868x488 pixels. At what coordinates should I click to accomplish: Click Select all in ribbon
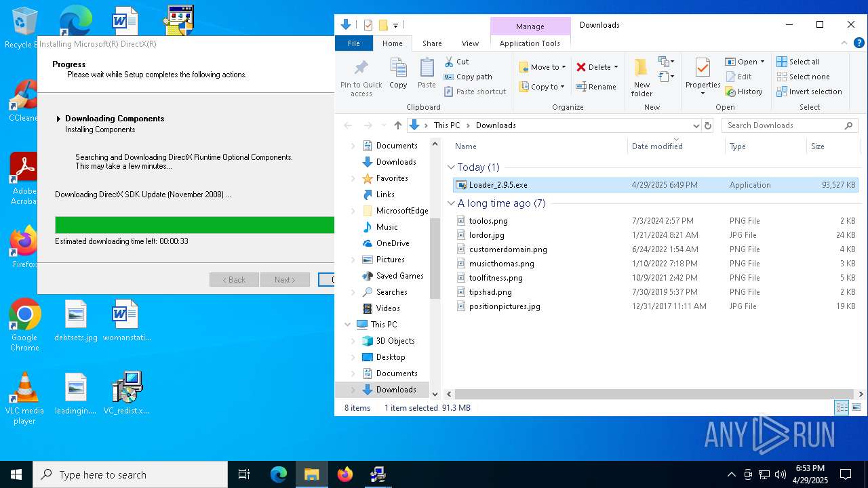click(798, 62)
